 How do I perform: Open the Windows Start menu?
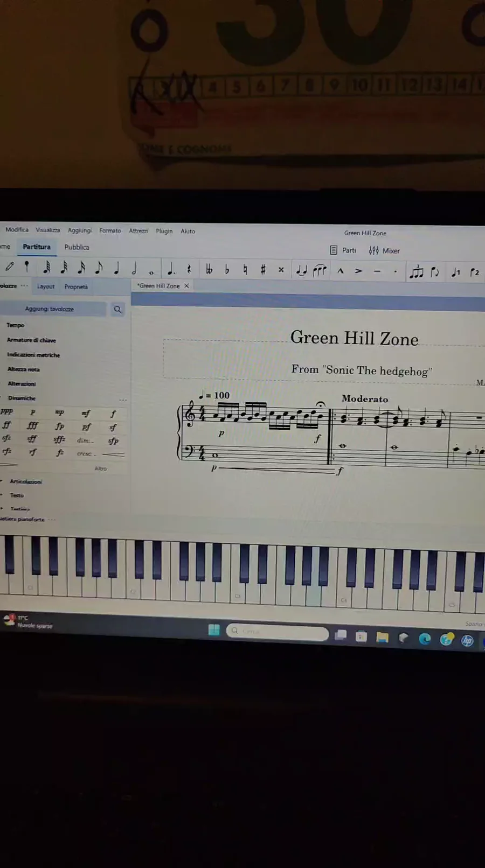click(x=214, y=630)
